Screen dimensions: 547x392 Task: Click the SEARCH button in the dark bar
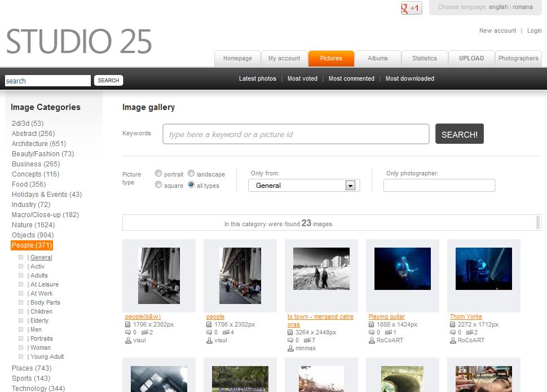(x=108, y=80)
